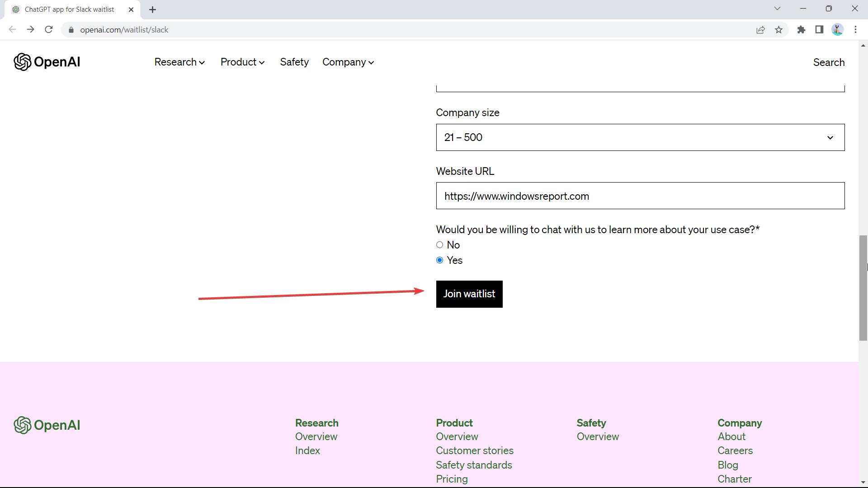The height and width of the screenshot is (488, 868).
Task: Go forward with the arrow button
Action: coord(30,30)
